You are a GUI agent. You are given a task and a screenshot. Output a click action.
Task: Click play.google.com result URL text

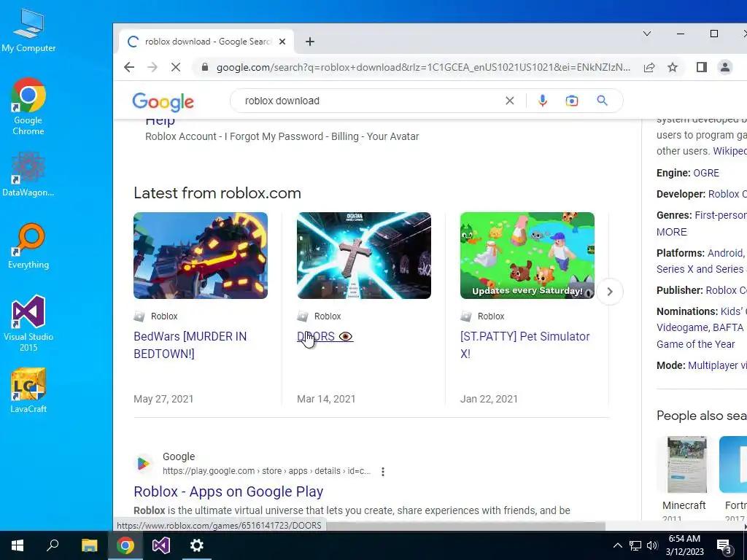coord(266,471)
